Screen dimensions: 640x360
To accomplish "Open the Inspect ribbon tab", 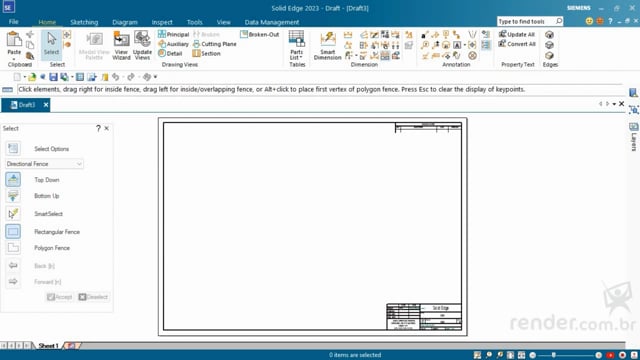I will (x=162, y=22).
